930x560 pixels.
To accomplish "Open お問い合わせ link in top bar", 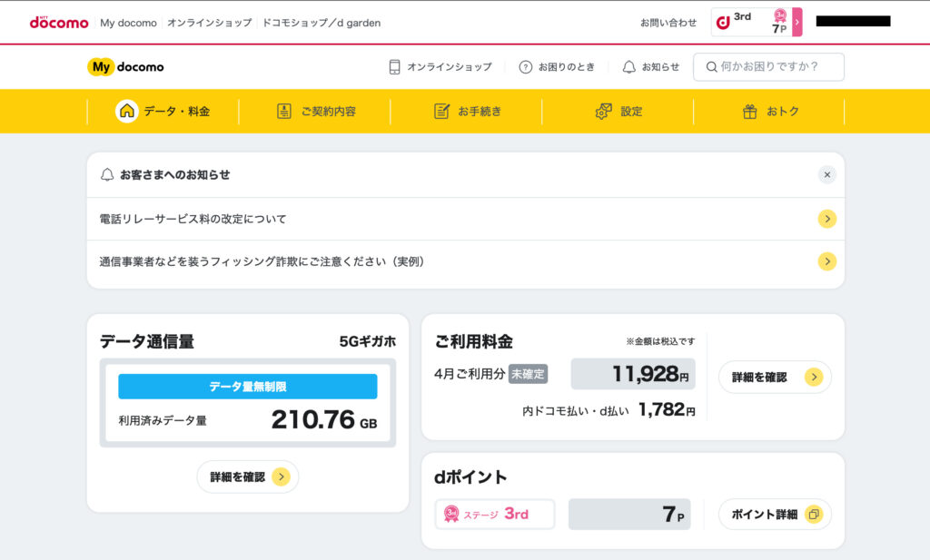I will click(668, 22).
